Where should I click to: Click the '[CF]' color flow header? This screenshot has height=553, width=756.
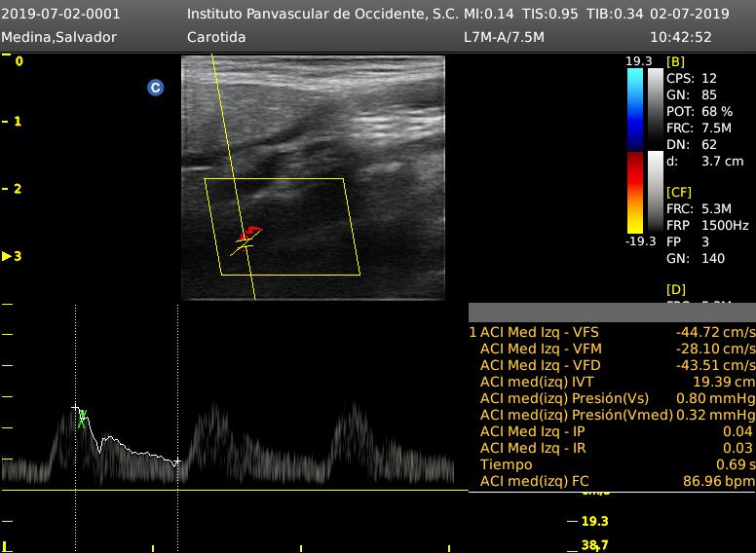pos(679,192)
